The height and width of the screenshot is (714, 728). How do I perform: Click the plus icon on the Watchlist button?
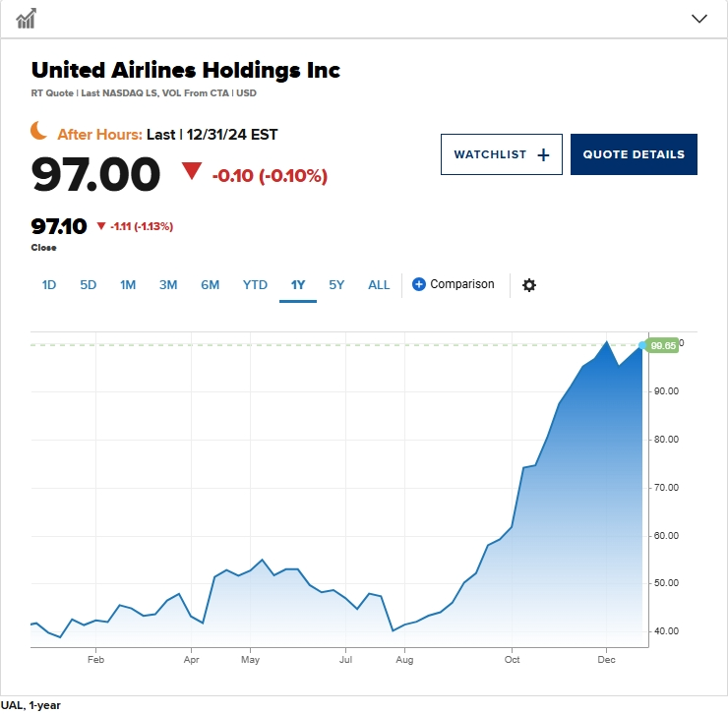[543, 155]
